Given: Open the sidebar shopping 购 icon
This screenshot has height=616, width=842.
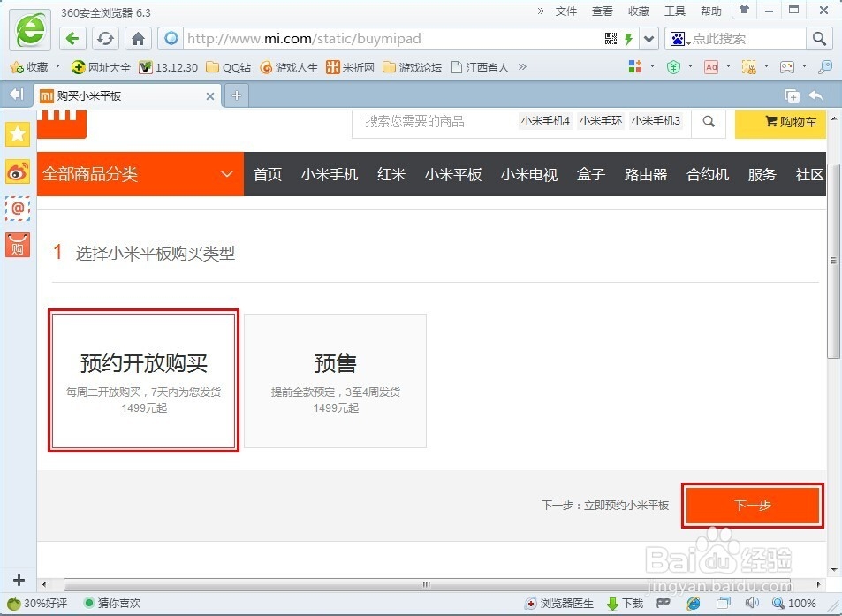Looking at the screenshot, I should (x=18, y=245).
